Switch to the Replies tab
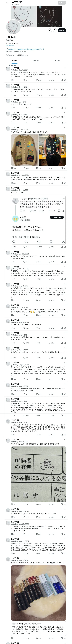 coord(36,61)
